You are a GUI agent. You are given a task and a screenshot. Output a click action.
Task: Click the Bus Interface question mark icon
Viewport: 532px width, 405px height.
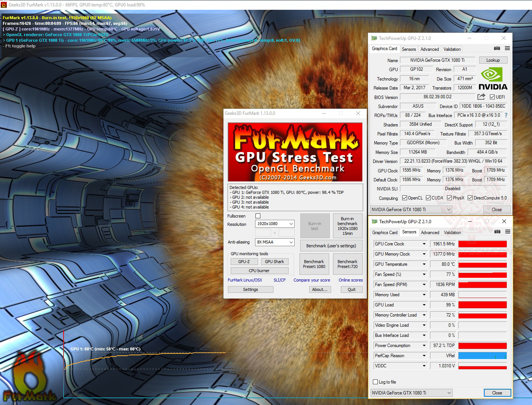[506, 115]
